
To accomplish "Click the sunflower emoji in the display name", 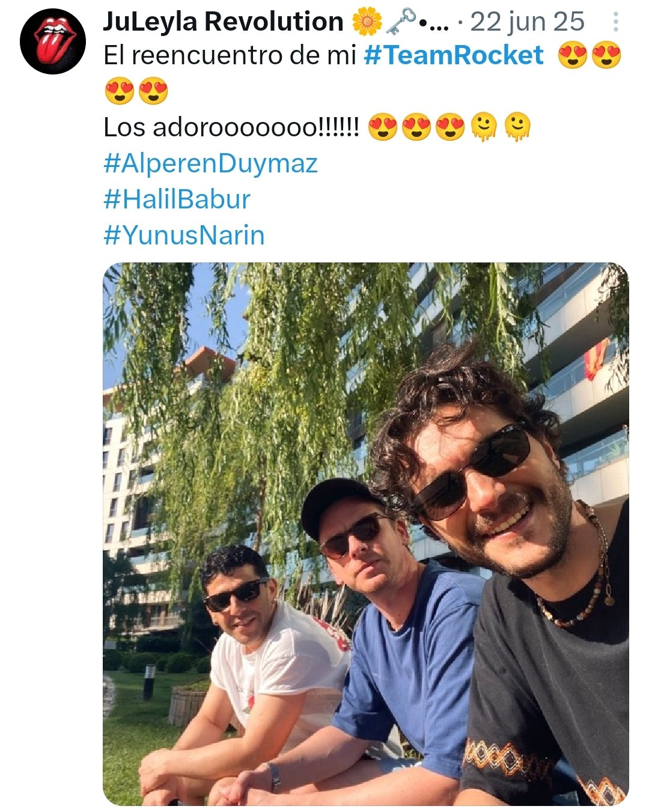I will 367,22.
